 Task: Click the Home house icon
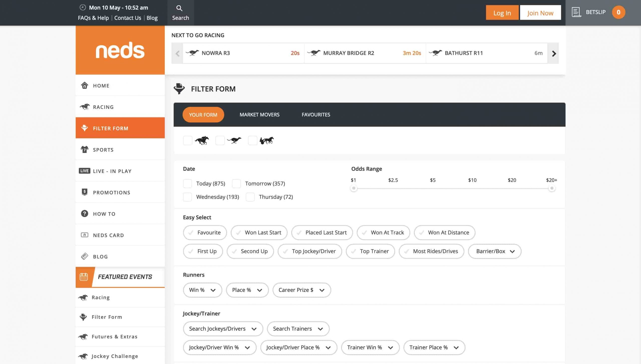pyautogui.click(x=85, y=85)
